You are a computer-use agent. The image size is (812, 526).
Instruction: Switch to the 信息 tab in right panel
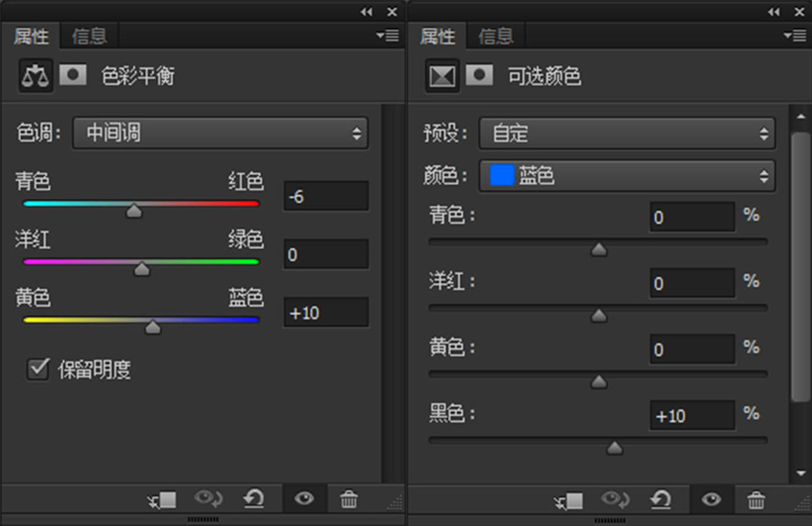[496, 36]
